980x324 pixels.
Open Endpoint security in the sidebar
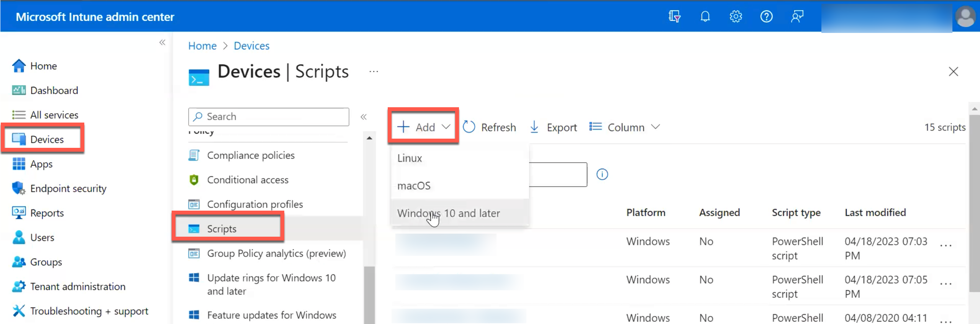pos(68,188)
